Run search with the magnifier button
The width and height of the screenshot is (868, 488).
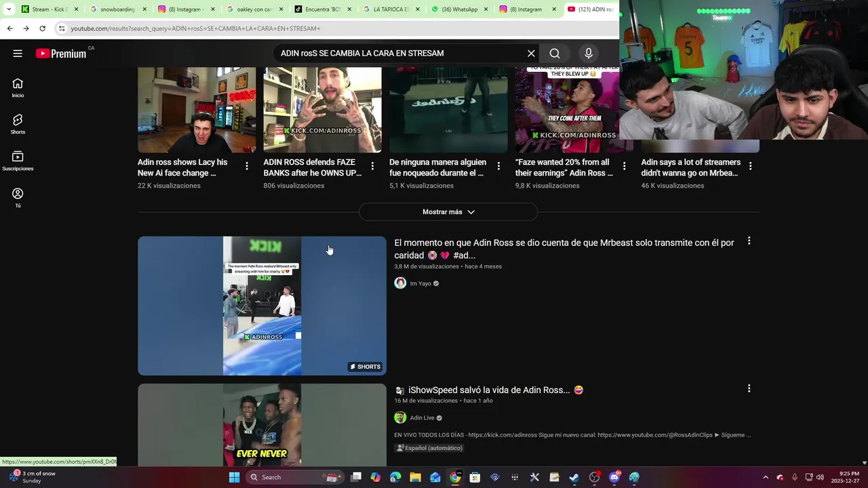coord(555,54)
